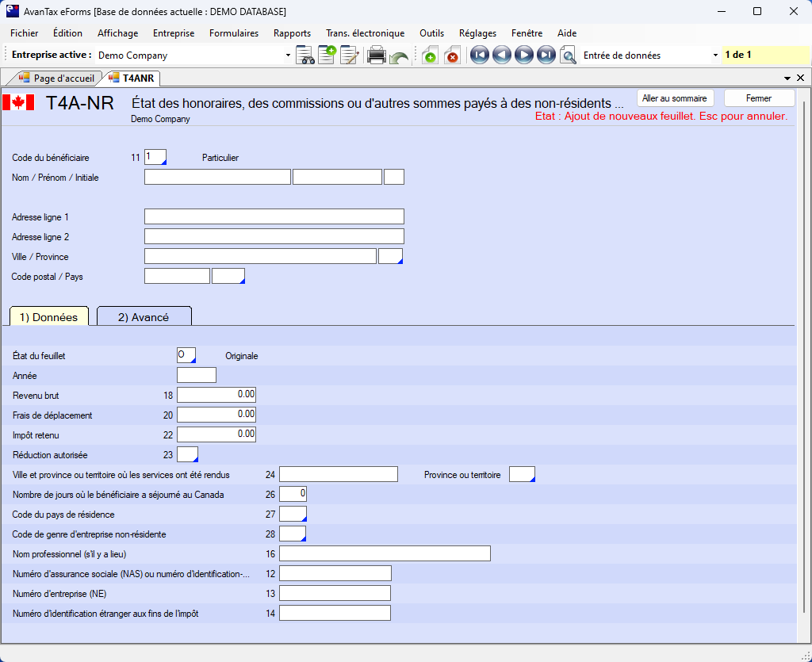812x662 pixels.
Task: Open the Province ou territoire dropdown field
Action: (522, 474)
